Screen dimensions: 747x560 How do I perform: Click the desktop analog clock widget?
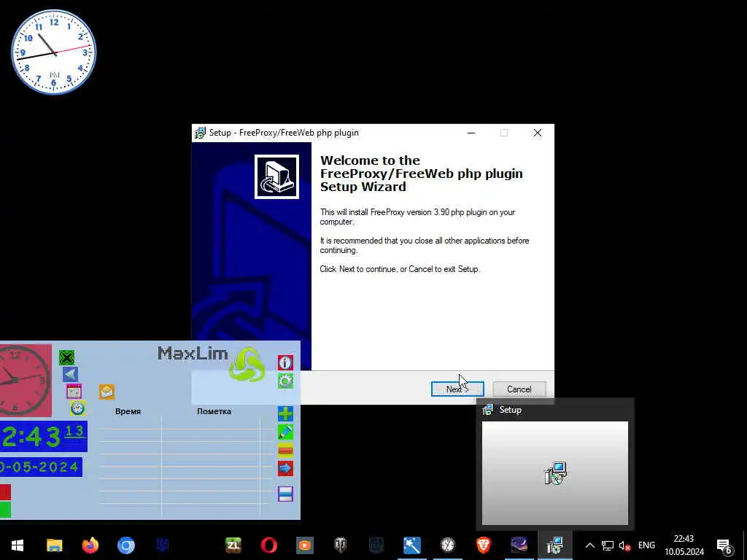pos(53,52)
